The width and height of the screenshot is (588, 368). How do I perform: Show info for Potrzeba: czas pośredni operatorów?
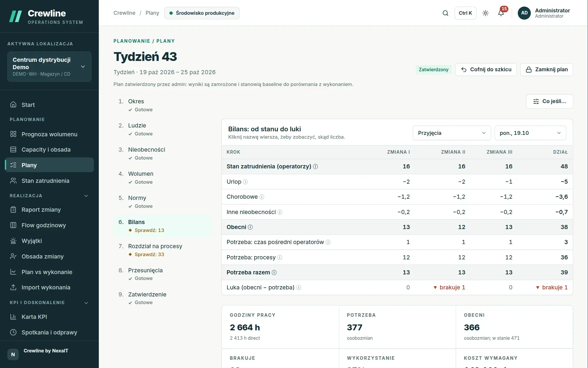(x=328, y=242)
